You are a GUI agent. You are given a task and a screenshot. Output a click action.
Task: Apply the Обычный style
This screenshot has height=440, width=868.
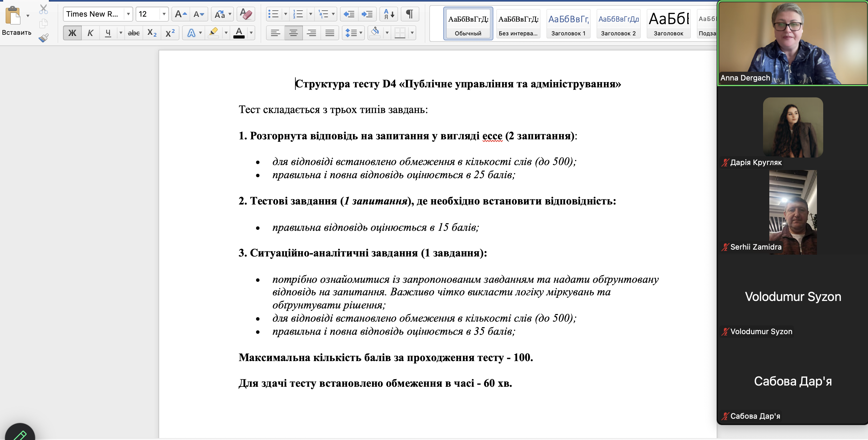[x=468, y=23]
